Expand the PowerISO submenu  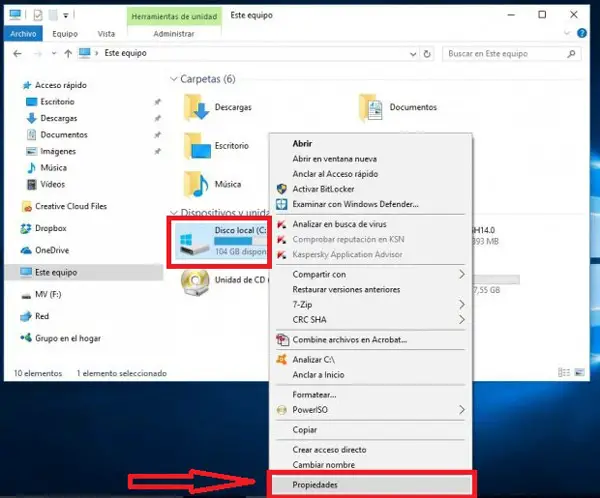click(x=370, y=410)
